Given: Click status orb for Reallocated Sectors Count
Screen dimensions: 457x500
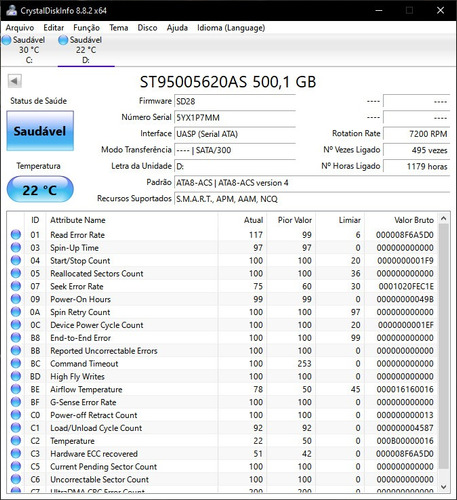Looking at the screenshot, I should pos(16,273).
